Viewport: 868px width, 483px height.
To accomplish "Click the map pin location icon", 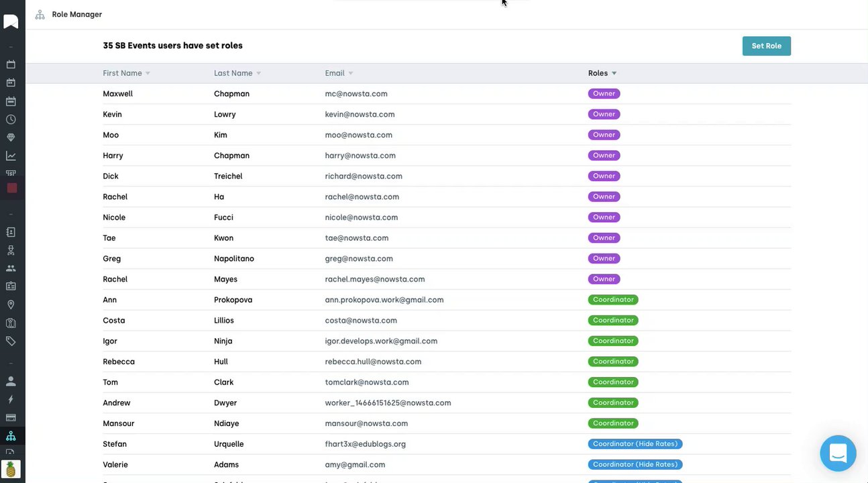I will pos(11,305).
